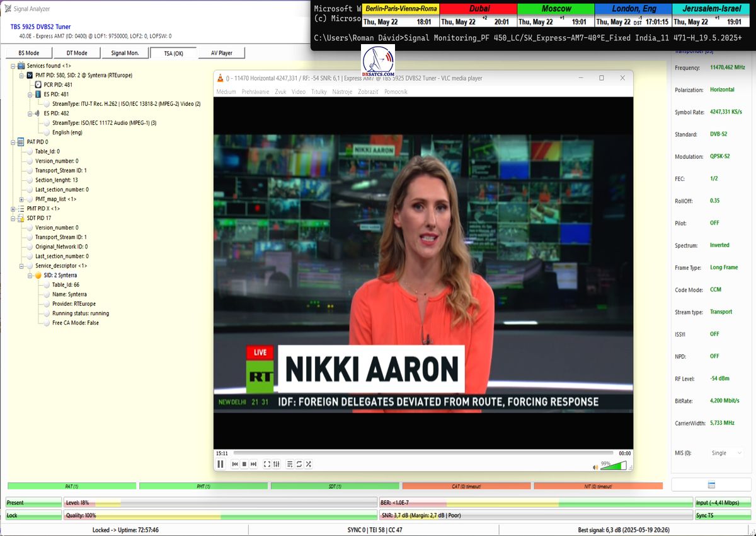Collapse the Services found tree node
The width and height of the screenshot is (756, 536).
tap(13, 66)
